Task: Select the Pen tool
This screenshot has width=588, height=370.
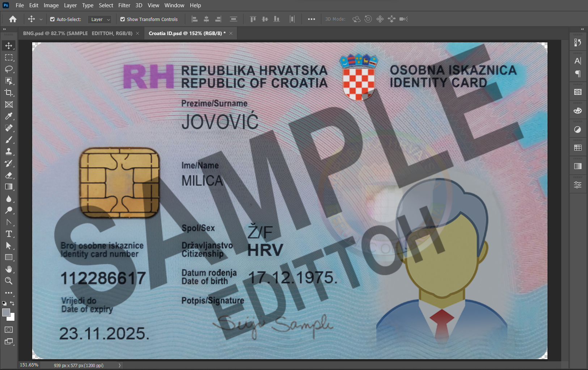Action: click(9, 222)
